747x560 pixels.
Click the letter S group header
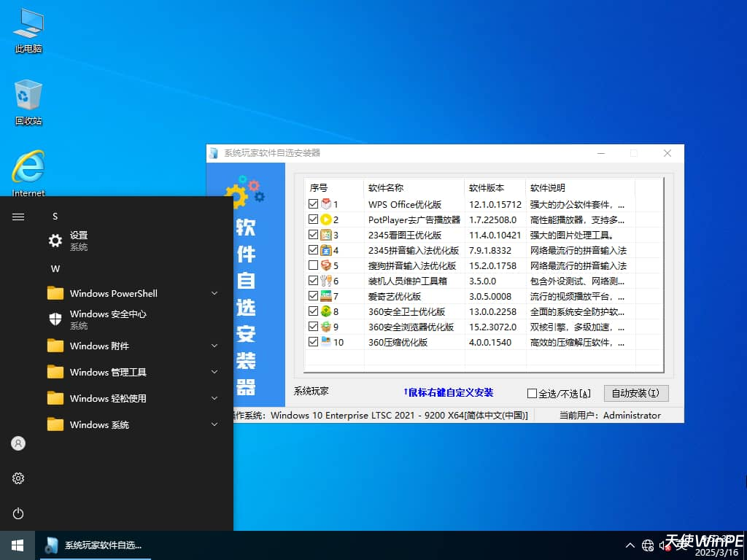pos(55,217)
